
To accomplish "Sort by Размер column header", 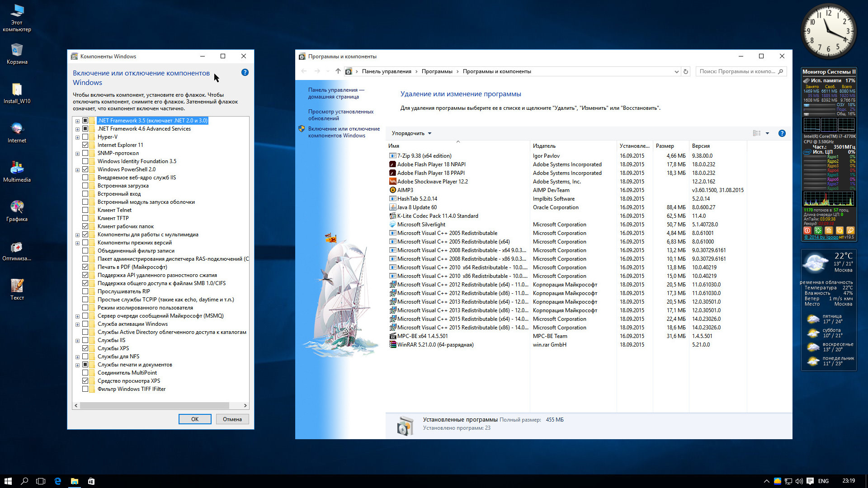I will click(671, 146).
